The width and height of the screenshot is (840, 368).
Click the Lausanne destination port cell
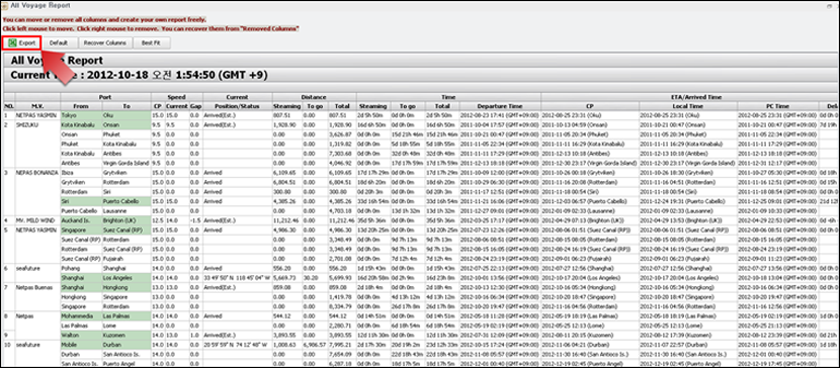point(126,211)
